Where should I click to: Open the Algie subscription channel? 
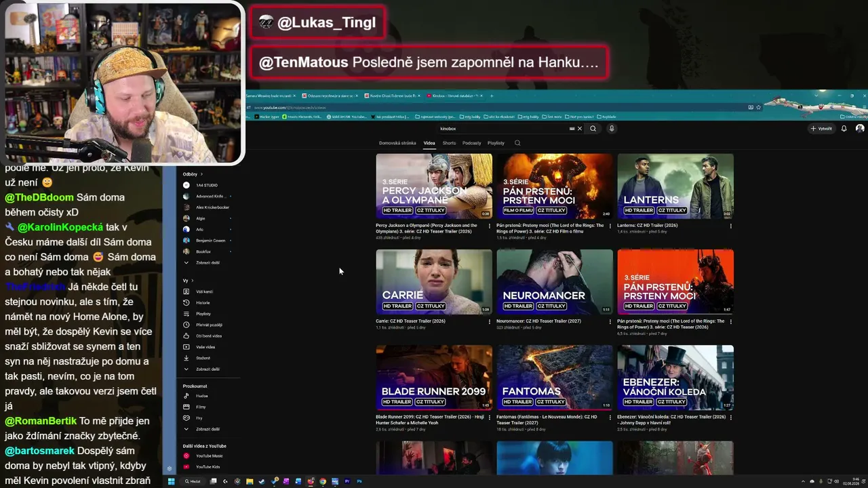[x=200, y=218]
